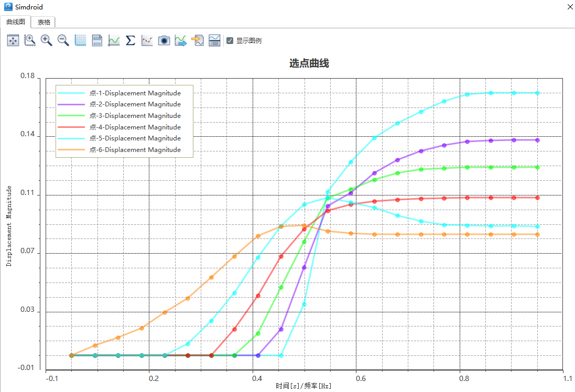
Task: Click the save document icon
Action: (x=97, y=40)
